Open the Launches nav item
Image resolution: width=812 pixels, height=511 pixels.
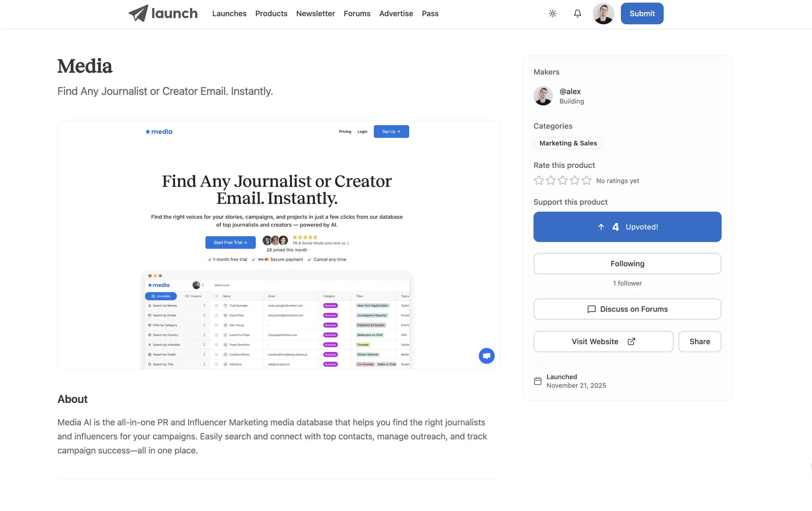pyautogui.click(x=229, y=13)
